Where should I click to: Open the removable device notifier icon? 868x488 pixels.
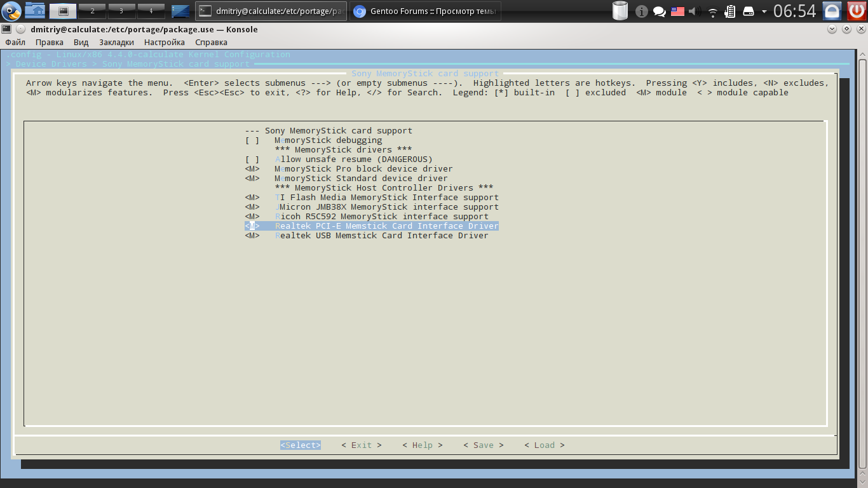coord(748,11)
